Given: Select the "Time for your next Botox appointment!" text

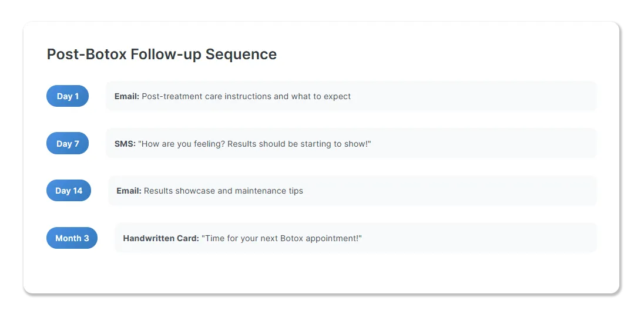Looking at the screenshot, I should tap(282, 238).
